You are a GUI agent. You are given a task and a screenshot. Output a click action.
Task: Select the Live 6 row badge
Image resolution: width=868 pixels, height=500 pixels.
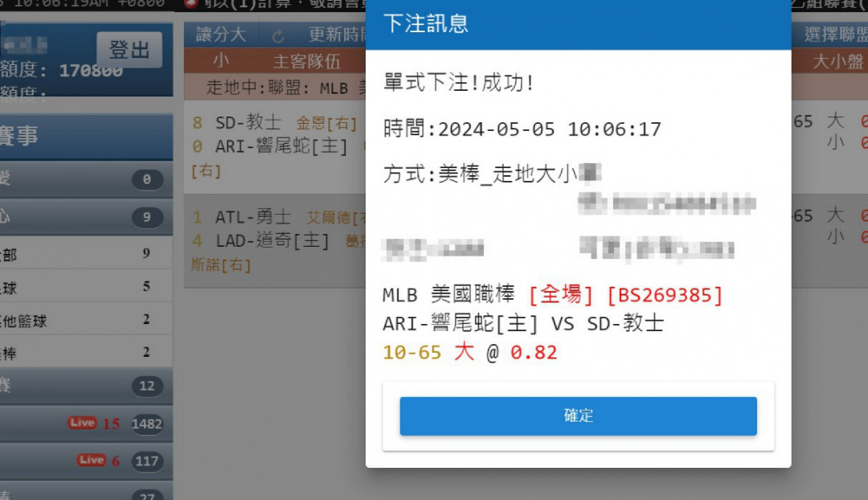92,460
